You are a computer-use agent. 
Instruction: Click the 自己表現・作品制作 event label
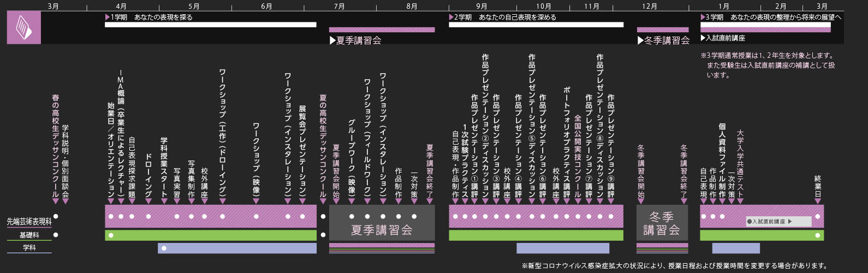click(455, 164)
